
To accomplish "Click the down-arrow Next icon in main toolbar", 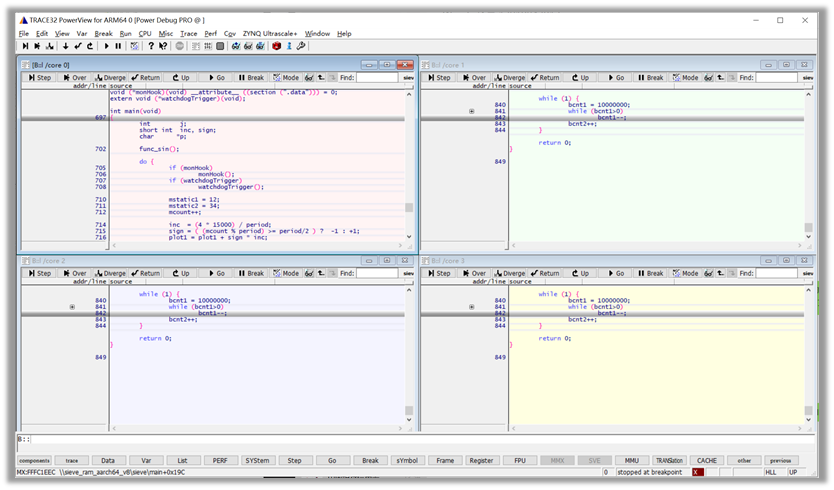I will (x=65, y=46).
